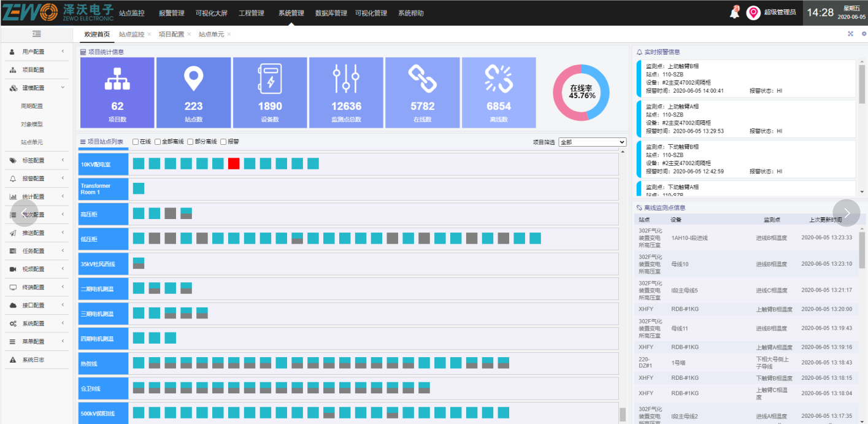Screen dimensions: 868x424
Task: Click the alarm bell notification icon
Action: coord(734,13)
